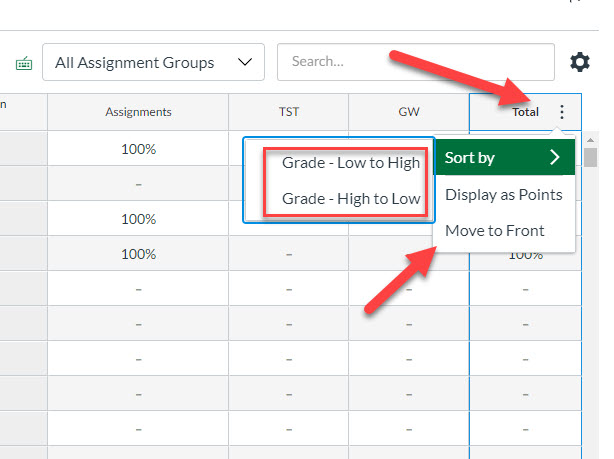Click the GW column header
This screenshot has width=614, height=459.
coord(408,112)
